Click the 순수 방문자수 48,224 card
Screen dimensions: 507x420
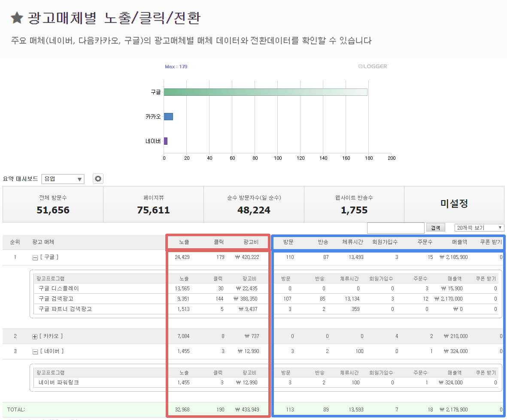pos(254,204)
